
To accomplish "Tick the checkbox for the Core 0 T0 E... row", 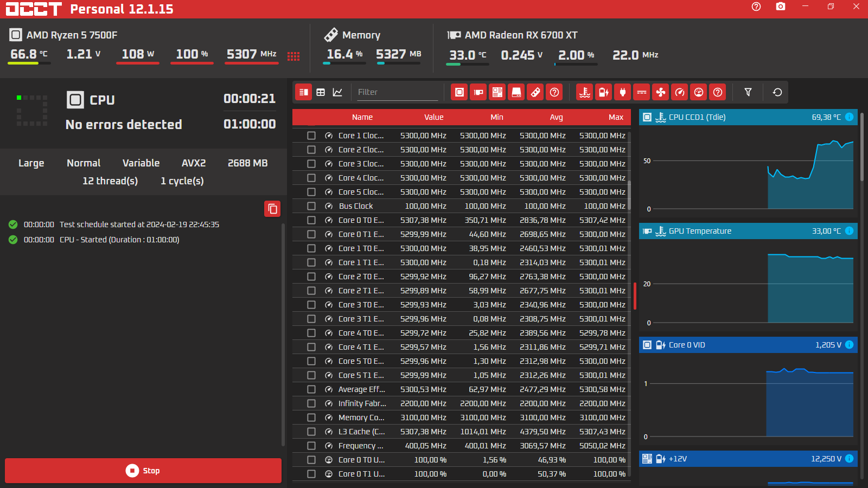I will click(311, 220).
